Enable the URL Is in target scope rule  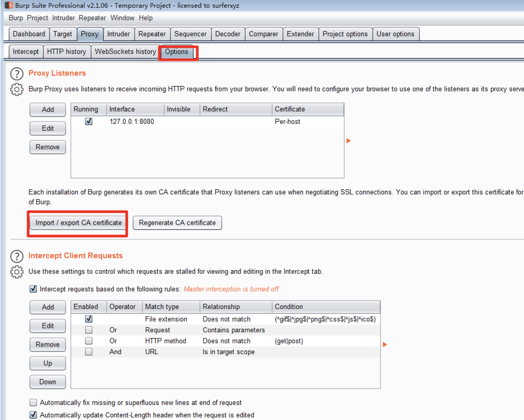click(89, 352)
